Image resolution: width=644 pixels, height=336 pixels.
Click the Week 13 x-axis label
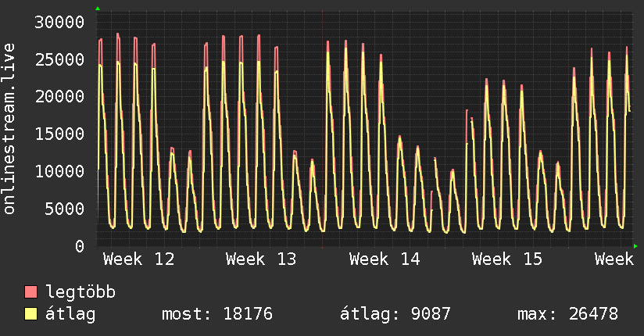coord(261,259)
